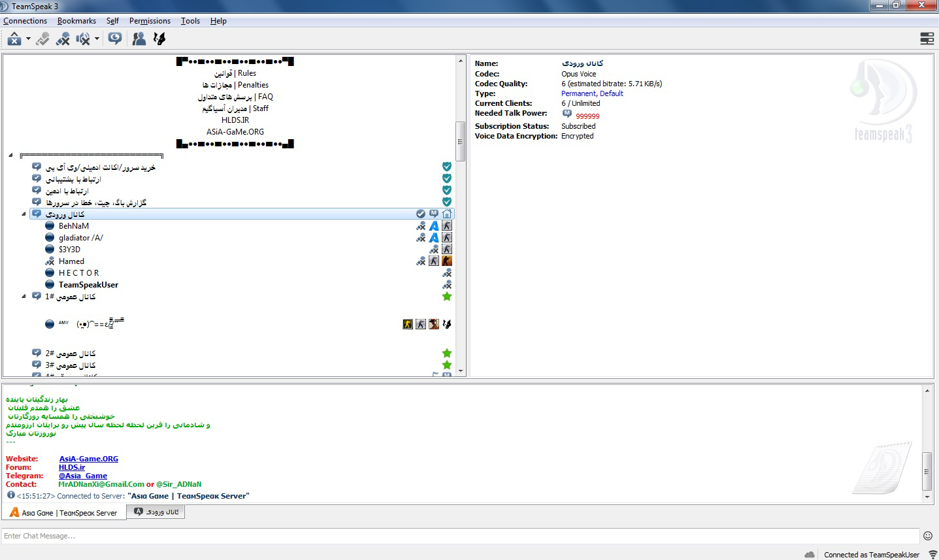
Task: Open the Permissions menu
Action: pos(150,21)
